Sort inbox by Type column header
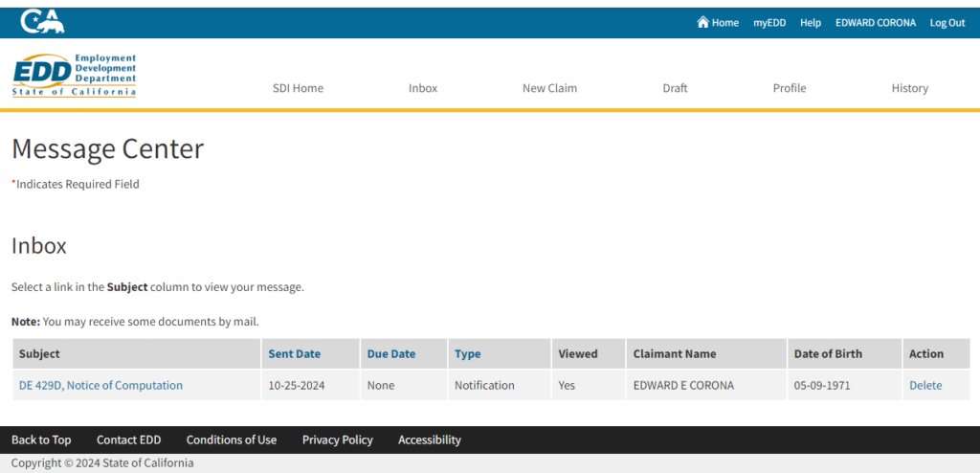Screen dimensions: 980x473 tap(467, 353)
